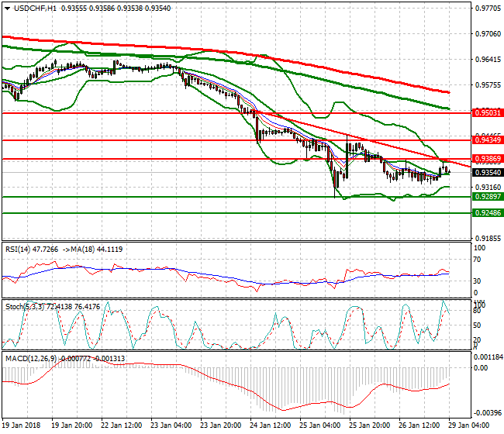Click the RSI scale value 30
Screen dimensions: 504x434
point(478,281)
